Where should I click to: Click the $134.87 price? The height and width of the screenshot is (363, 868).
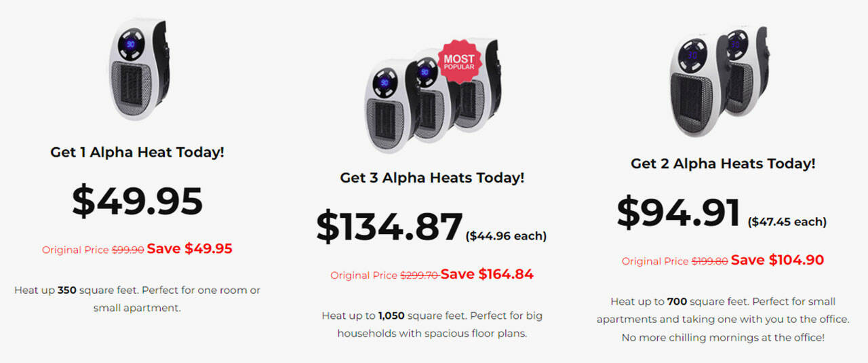pyautogui.click(x=389, y=227)
